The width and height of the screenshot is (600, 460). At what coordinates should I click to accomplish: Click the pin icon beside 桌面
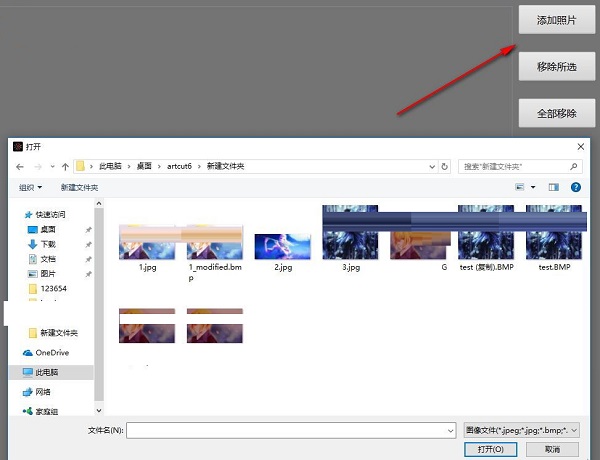click(88, 230)
